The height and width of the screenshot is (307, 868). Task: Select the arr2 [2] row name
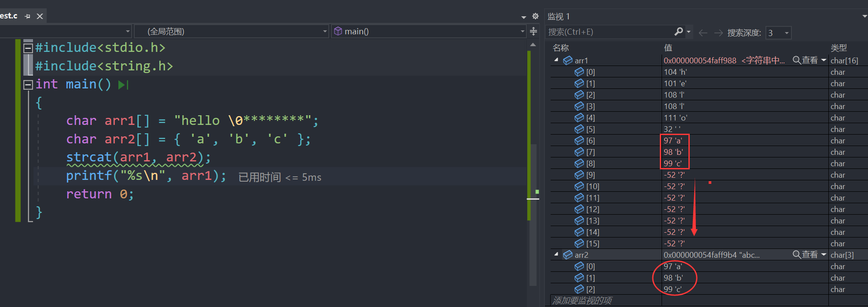click(590, 289)
